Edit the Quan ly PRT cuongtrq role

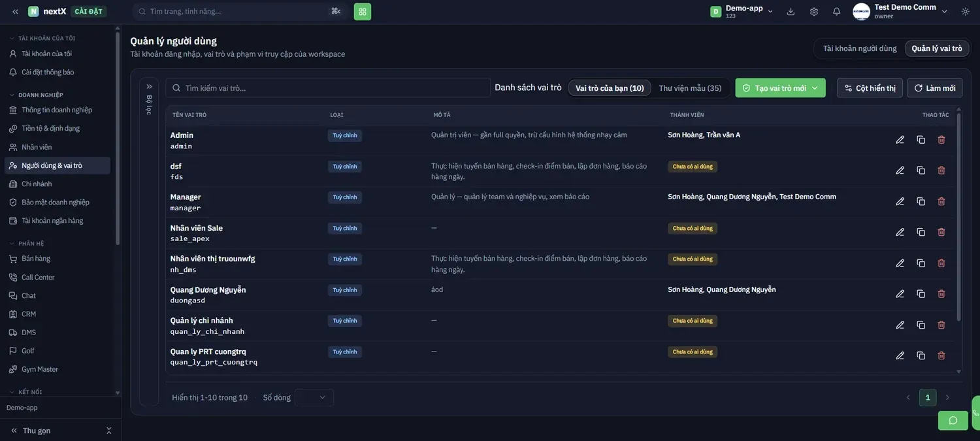[900, 355]
